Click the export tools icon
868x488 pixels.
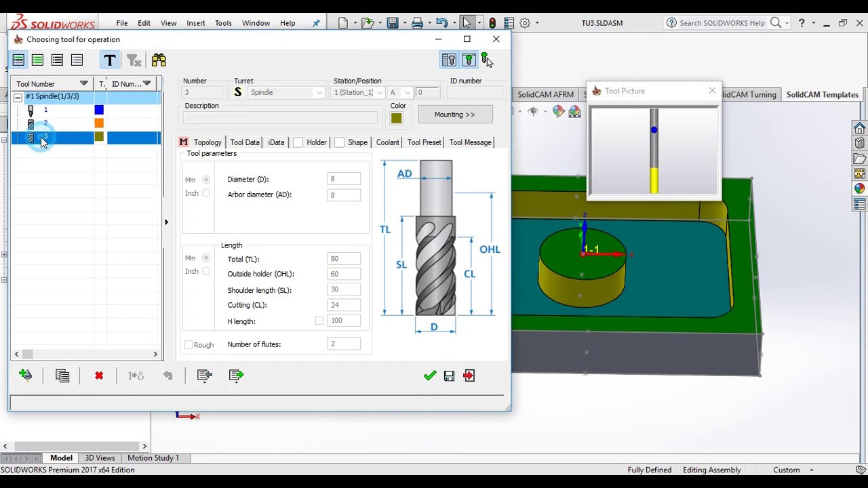tap(237, 375)
